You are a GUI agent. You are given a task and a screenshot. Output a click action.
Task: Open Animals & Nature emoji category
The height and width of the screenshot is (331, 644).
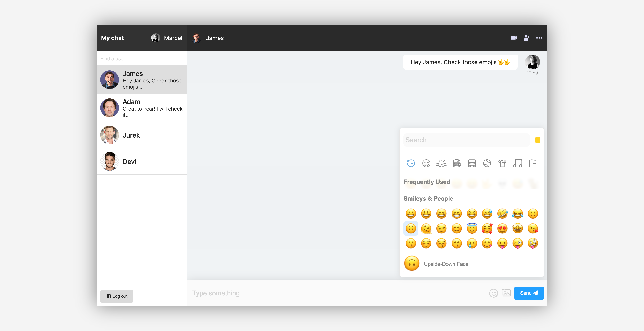pos(441,163)
